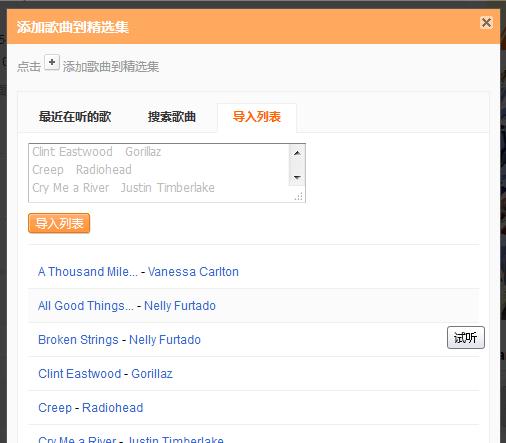The width and height of the screenshot is (506, 443).
Task: Open Nelly Furtado link beside Broken Strings
Action: pyautogui.click(x=165, y=340)
